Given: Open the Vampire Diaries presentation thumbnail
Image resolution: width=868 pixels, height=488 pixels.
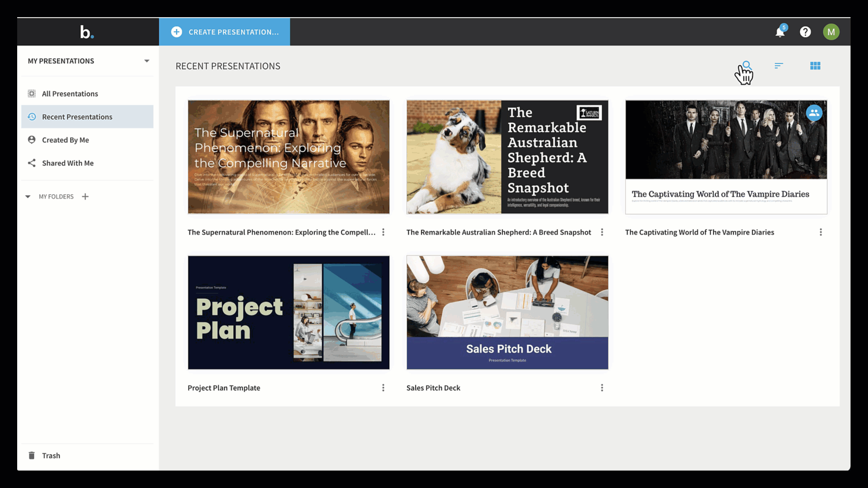Looking at the screenshot, I should (726, 157).
